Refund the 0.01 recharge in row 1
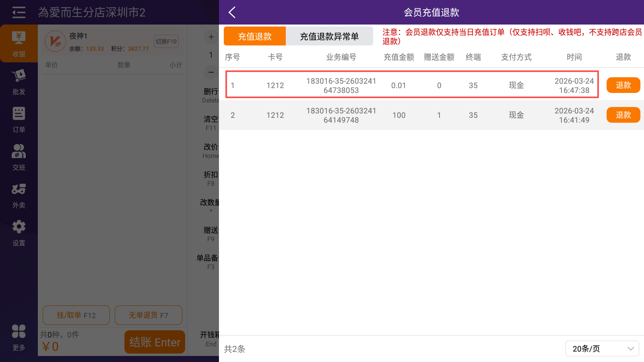The image size is (644, 362). click(x=623, y=85)
